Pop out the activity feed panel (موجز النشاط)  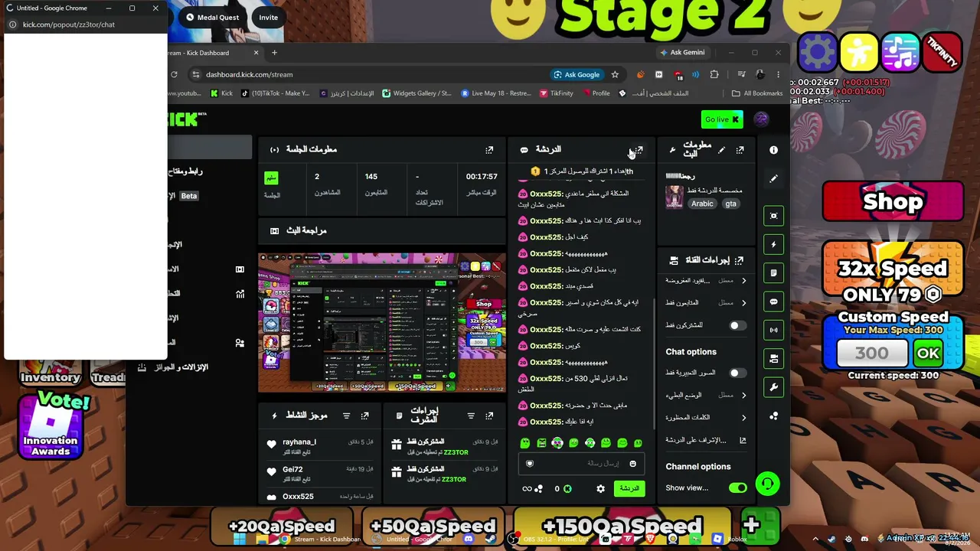coord(364,416)
